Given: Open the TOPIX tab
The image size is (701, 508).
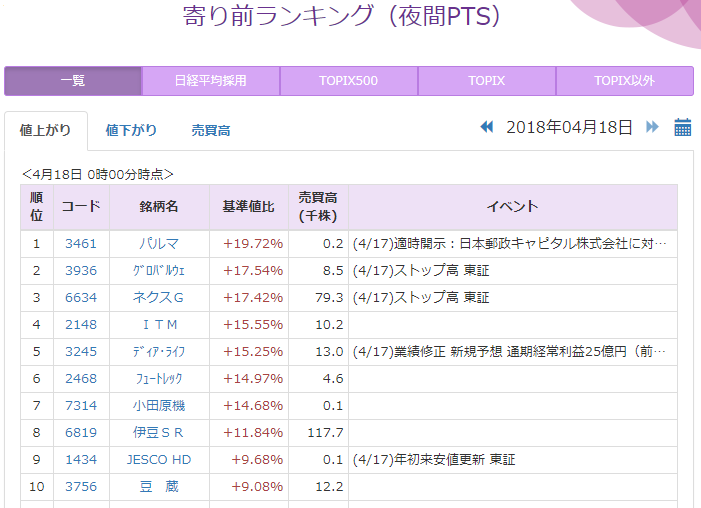Looking at the screenshot, I should (487, 81).
